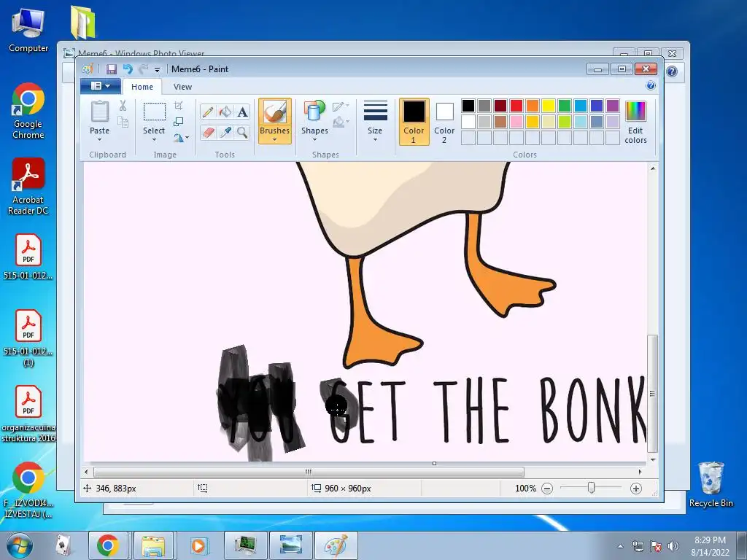This screenshot has height=560, width=747.
Task: Pick the orange color swatch
Action: coord(533,106)
